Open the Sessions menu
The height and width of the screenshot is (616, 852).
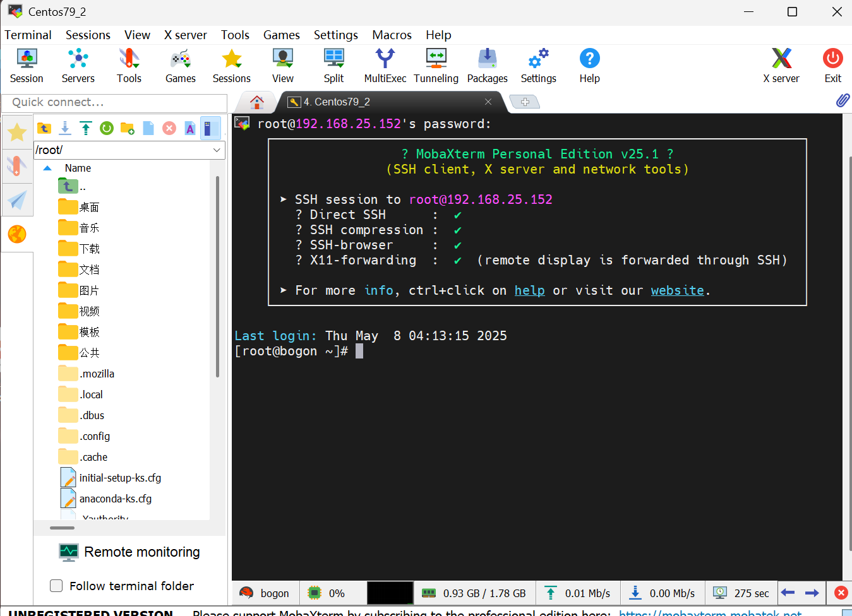click(88, 35)
